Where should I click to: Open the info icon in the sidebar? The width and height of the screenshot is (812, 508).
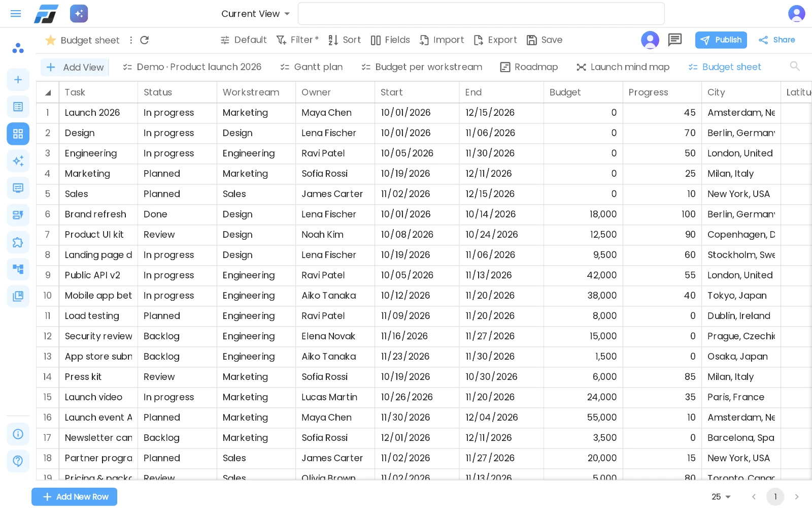[18, 434]
